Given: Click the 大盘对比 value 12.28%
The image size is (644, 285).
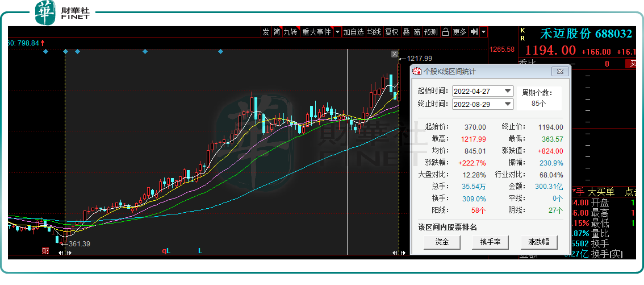Looking at the screenshot, I should [475, 175].
